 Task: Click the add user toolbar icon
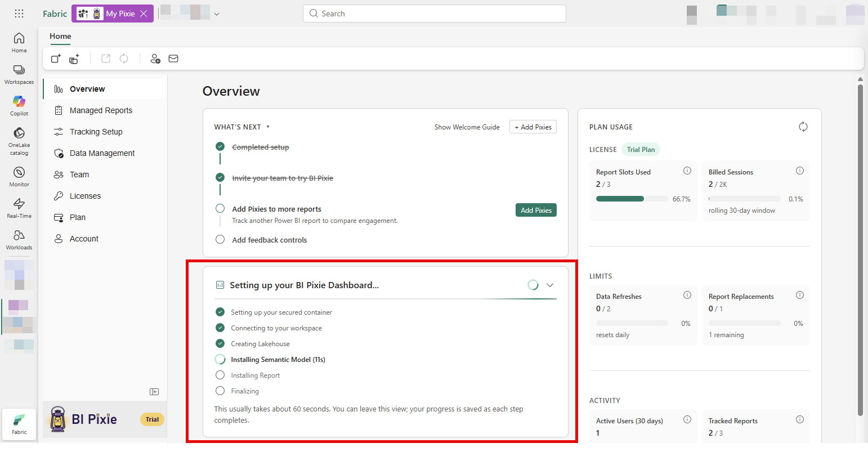[x=155, y=59]
